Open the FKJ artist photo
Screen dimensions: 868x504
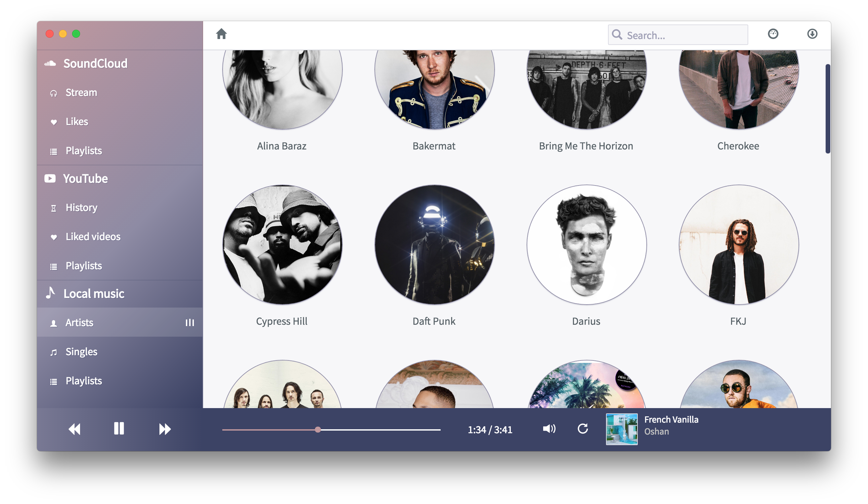pos(739,245)
